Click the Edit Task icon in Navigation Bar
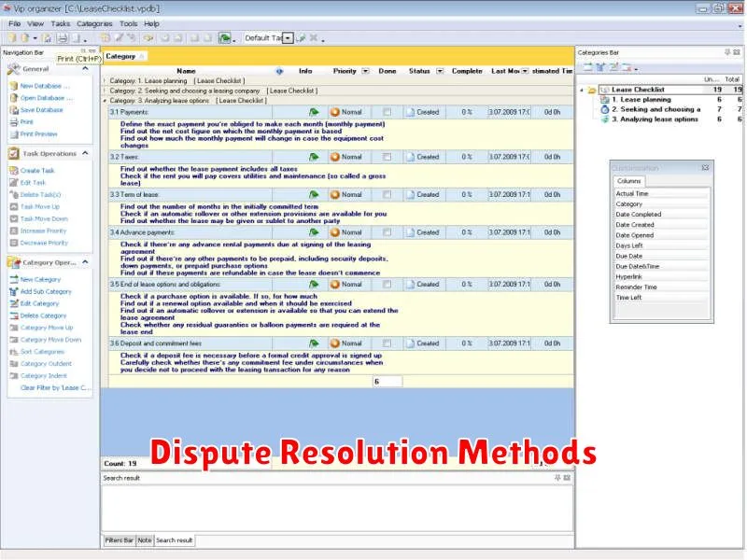Screen dimensions: 747x560 (x=14, y=182)
